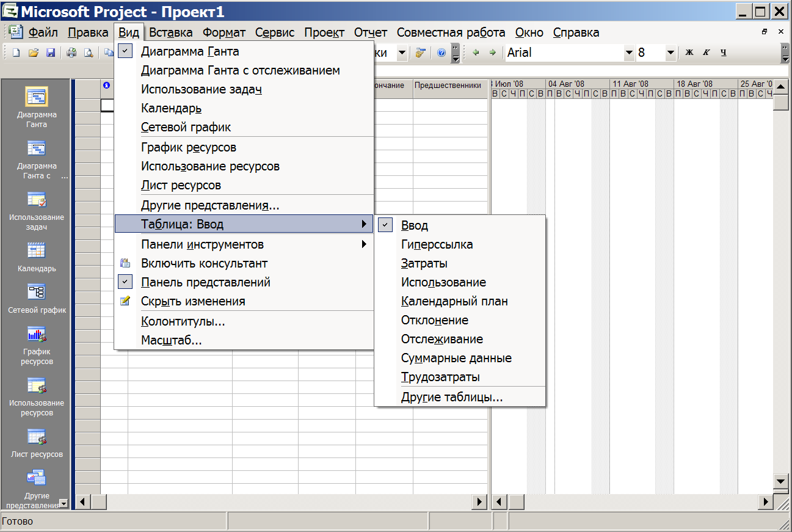Toggle italic К formatting
The image size is (792, 532).
706,53
